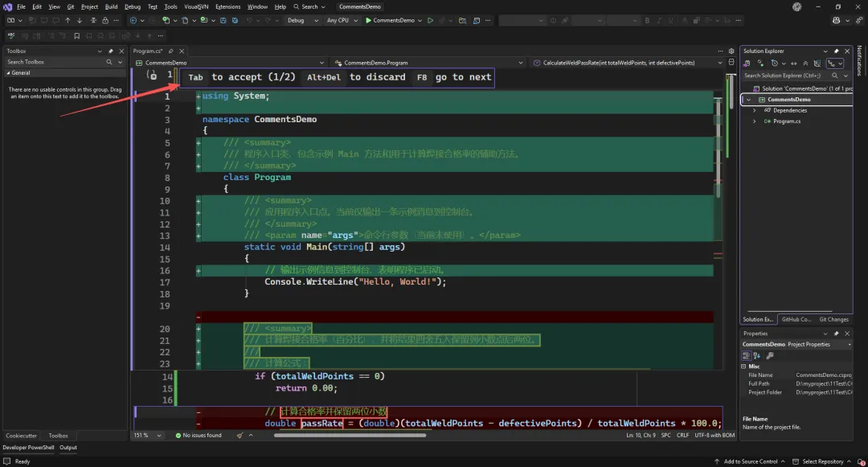The image size is (868, 467).
Task: Click Switch Views icon in Solution Explorer toolbar
Action: point(747,63)
